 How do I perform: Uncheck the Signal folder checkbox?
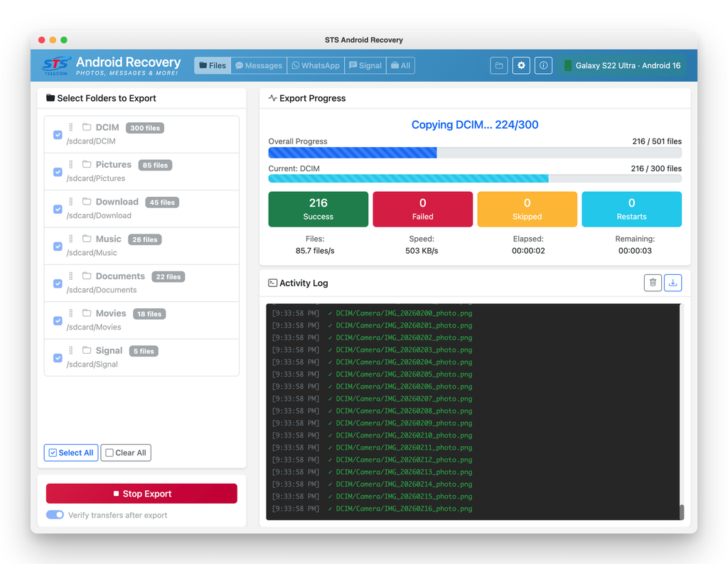58,357
